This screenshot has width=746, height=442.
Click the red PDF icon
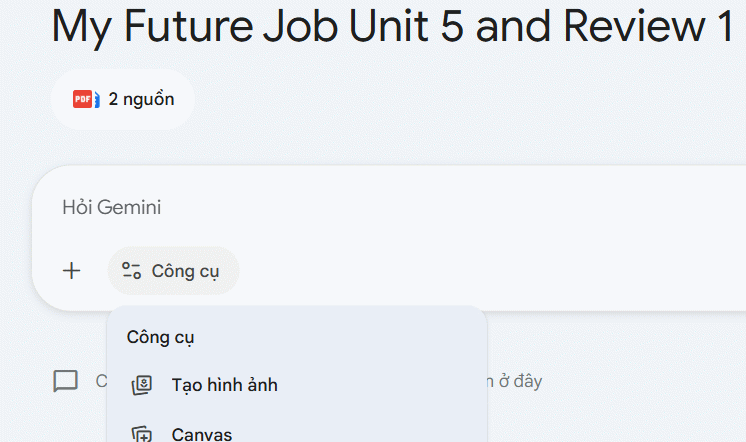(x=81, y=99)
